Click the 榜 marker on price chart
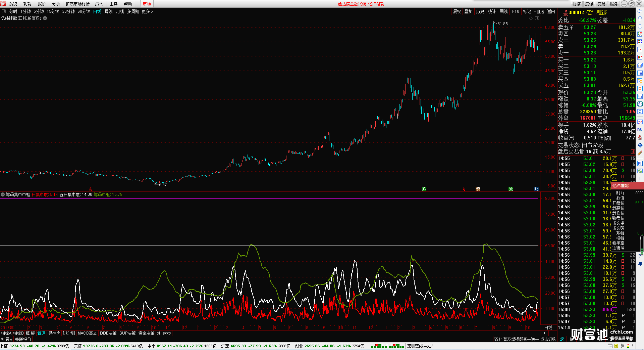 478,189
